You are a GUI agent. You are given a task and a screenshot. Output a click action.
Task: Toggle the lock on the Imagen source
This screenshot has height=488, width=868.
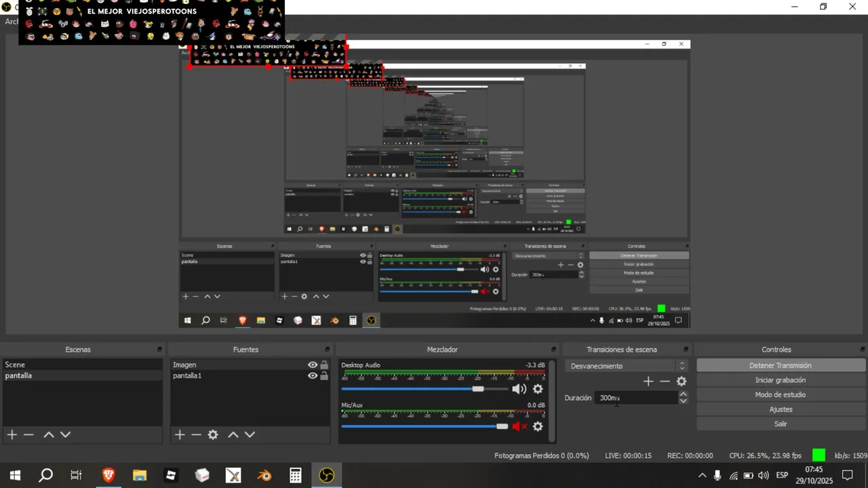324,365
